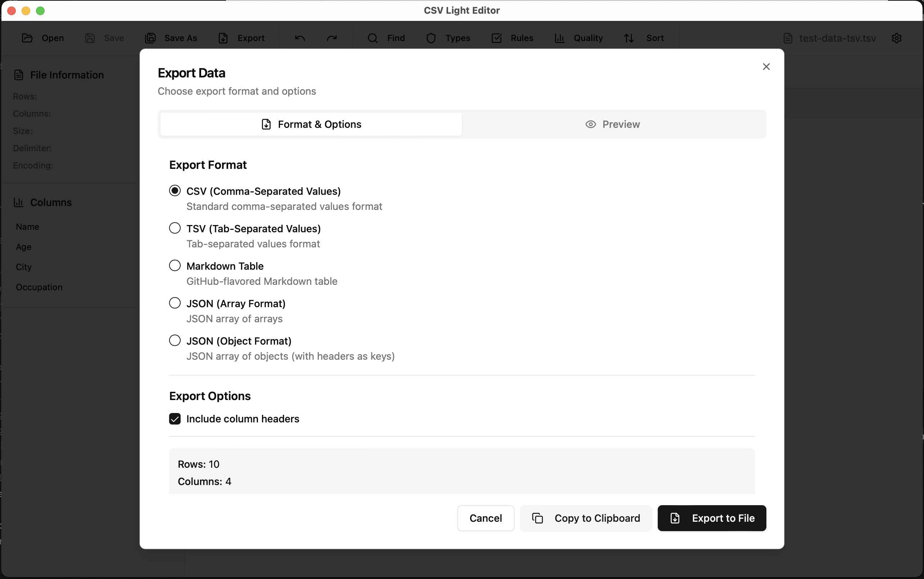Close the Export Data dialog
The image size is (924, 579).
766,67
